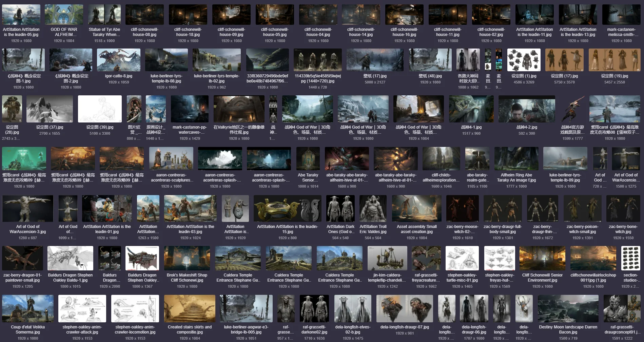Select cliff-schonewill-house-18.jpg thumbnail
Viewport: 644px width, 342px height.
pos(188,14)
